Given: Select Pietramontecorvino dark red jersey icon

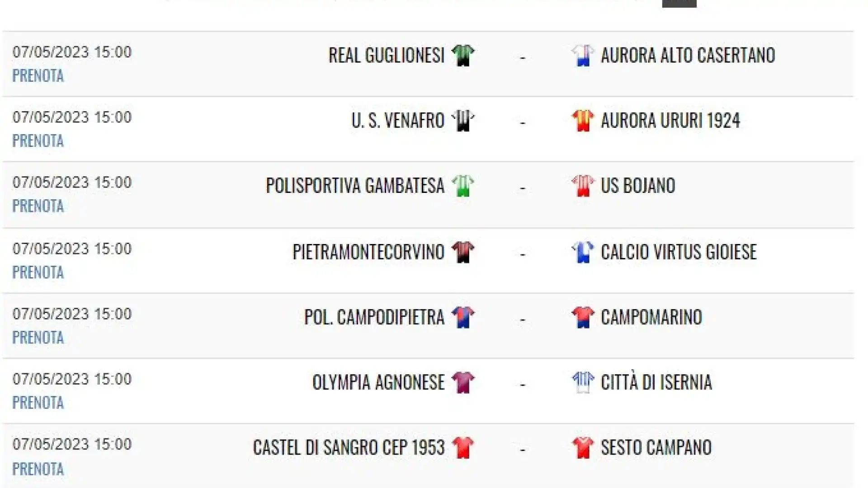Looking at the screenshot, I should (462, 252).
